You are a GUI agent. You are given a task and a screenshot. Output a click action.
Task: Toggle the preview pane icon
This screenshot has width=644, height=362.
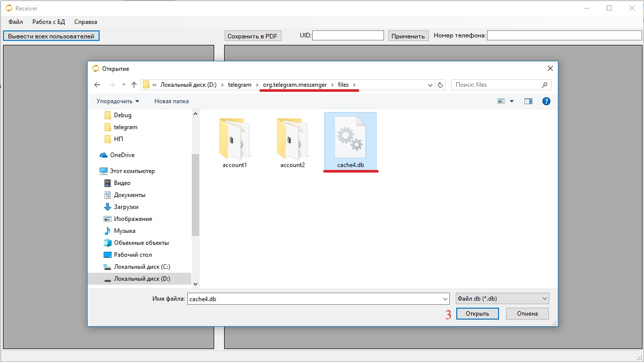pos(528,101)
